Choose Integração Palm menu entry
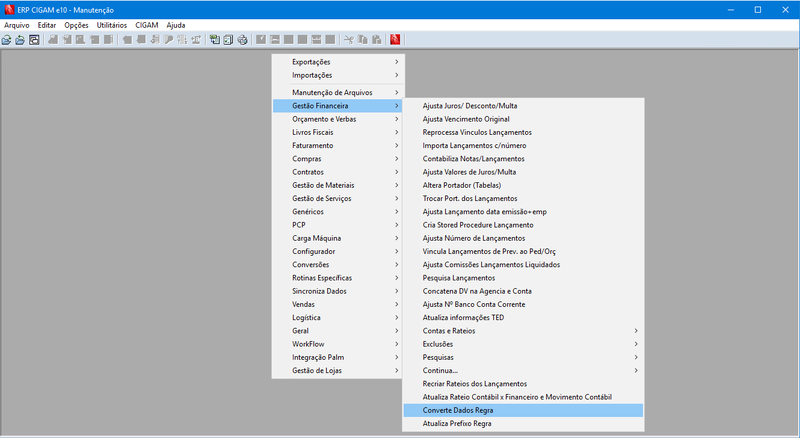 [337, 358]
